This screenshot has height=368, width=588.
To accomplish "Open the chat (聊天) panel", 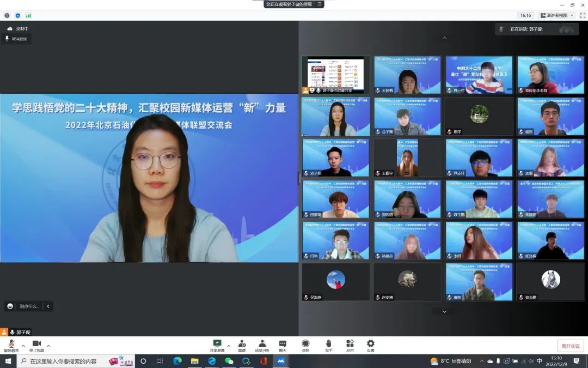I will (x=283, y=343).
